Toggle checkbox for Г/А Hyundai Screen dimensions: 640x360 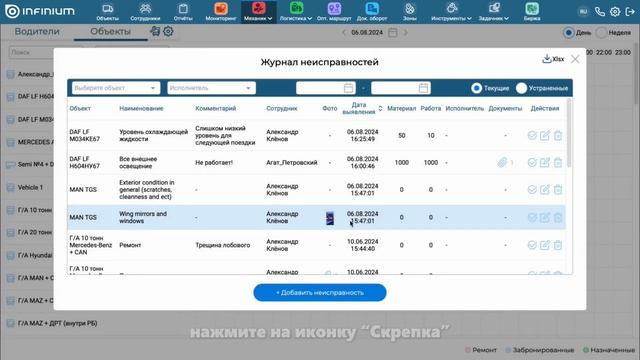11,256
